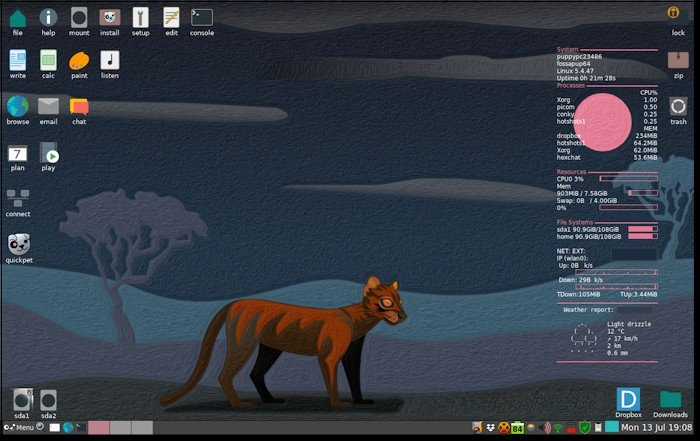The height and width of the screenshot is (441, 700).
Task: Click the battery indicator showing 84
Action: pyautogui.click(x=518, y=428)
